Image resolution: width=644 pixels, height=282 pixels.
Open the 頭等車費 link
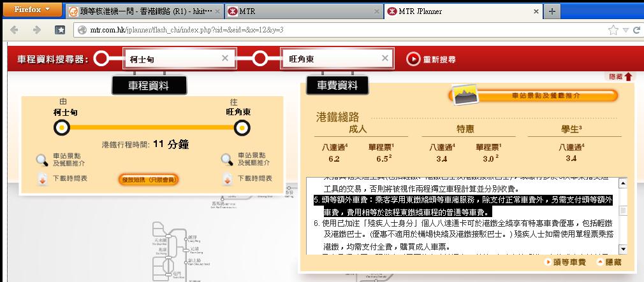coord(565,262)
